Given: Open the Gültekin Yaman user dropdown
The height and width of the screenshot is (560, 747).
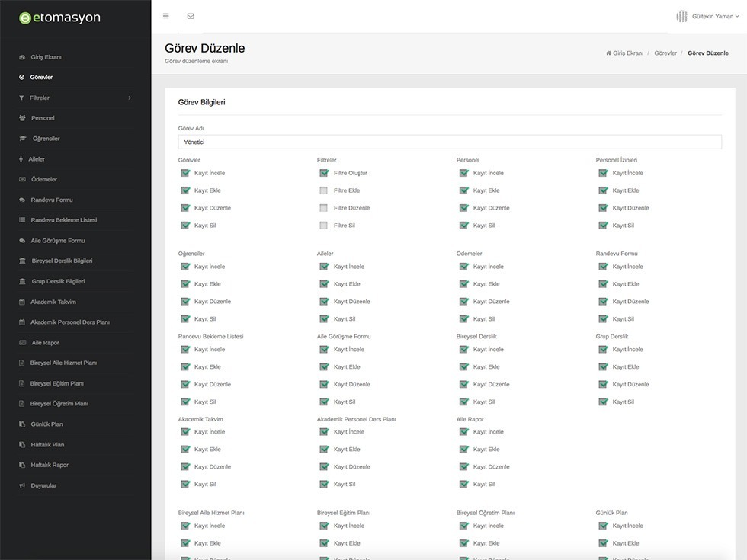Looking at the screenshot, I should pyautogui.click(x=708, y=16).
